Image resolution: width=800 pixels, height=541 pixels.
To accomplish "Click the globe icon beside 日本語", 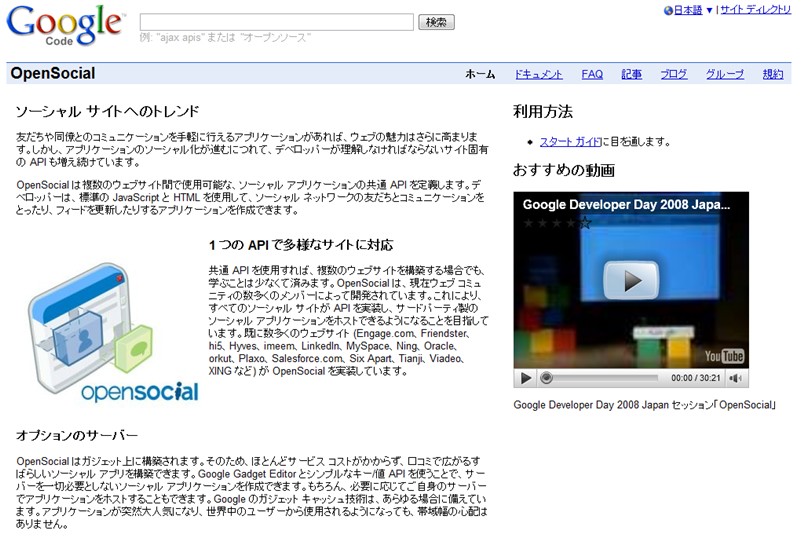I will 668,10.
